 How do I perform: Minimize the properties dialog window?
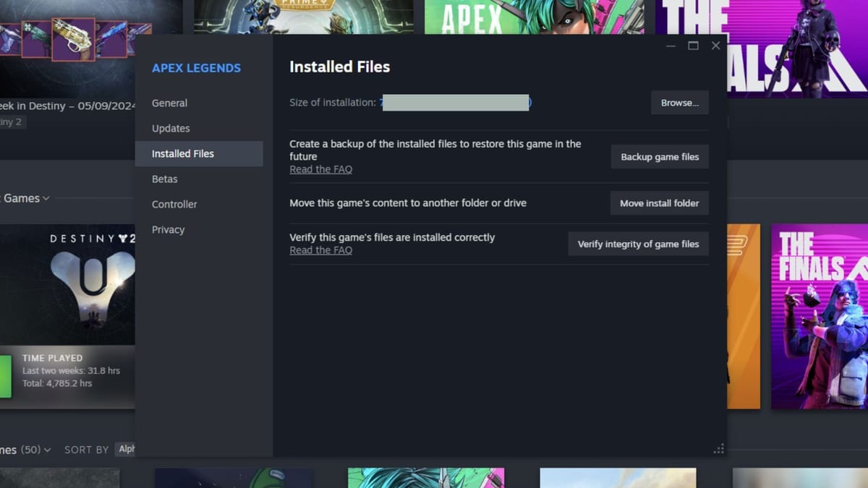(x=671, y=46)
